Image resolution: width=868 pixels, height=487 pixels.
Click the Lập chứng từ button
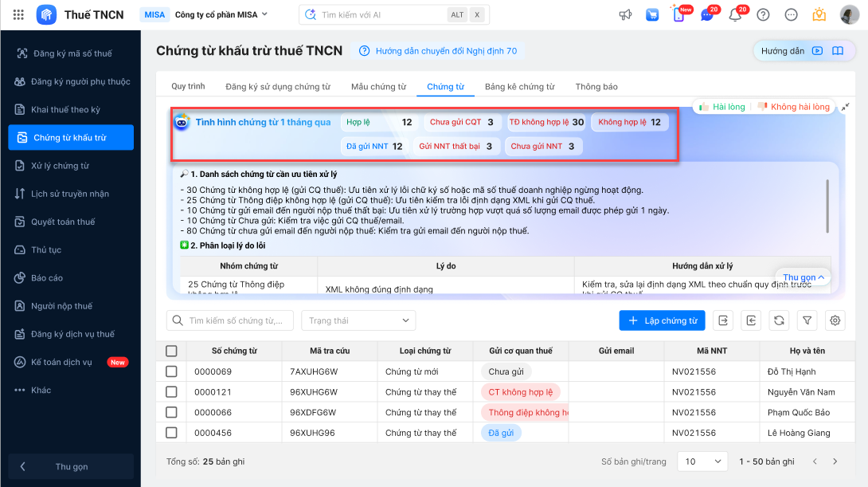point(662,320)
